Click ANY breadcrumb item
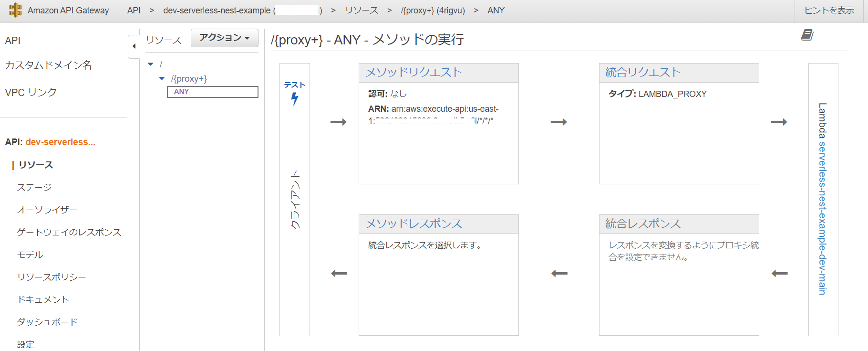This screenshot has height=351, width=868. point(496,11)
